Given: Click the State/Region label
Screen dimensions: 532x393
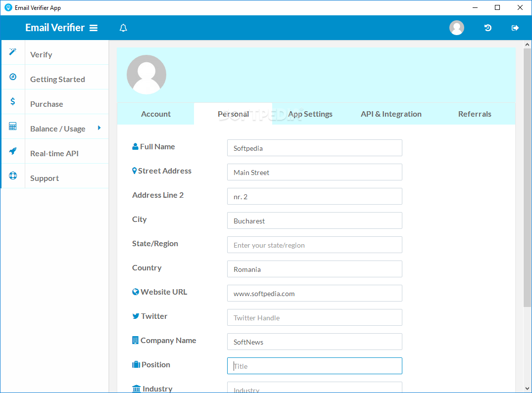Looking at the screenshot, I should [155, 244].
